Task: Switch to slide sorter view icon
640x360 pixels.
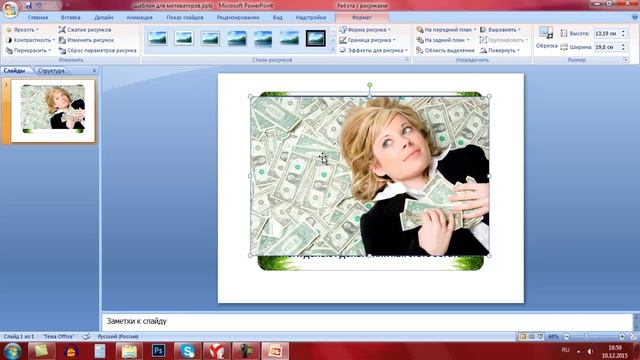Action: [x=531, y=337]
